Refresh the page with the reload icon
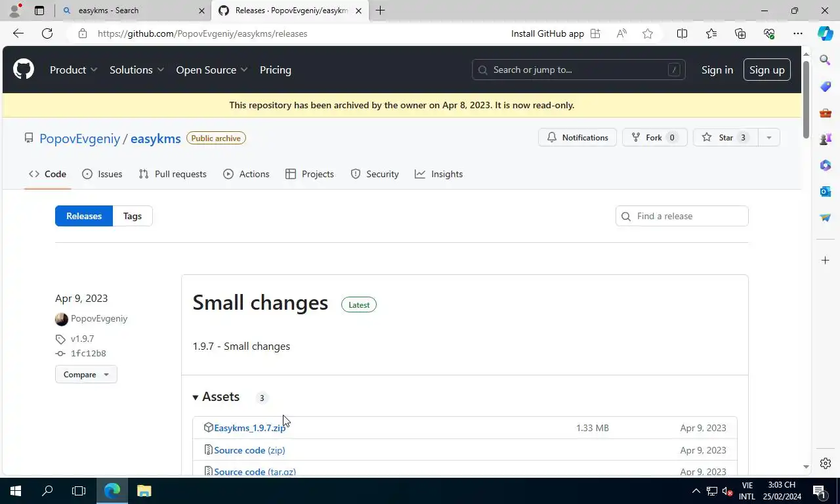The height and width of the screenshot is (504, 840). (x=47, y=33)
